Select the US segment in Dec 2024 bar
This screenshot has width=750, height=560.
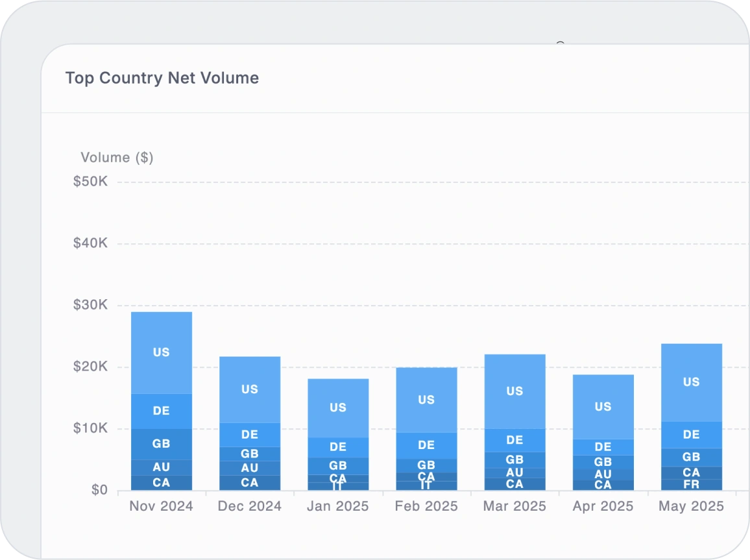pyautogui.click(x=250, y=389)
